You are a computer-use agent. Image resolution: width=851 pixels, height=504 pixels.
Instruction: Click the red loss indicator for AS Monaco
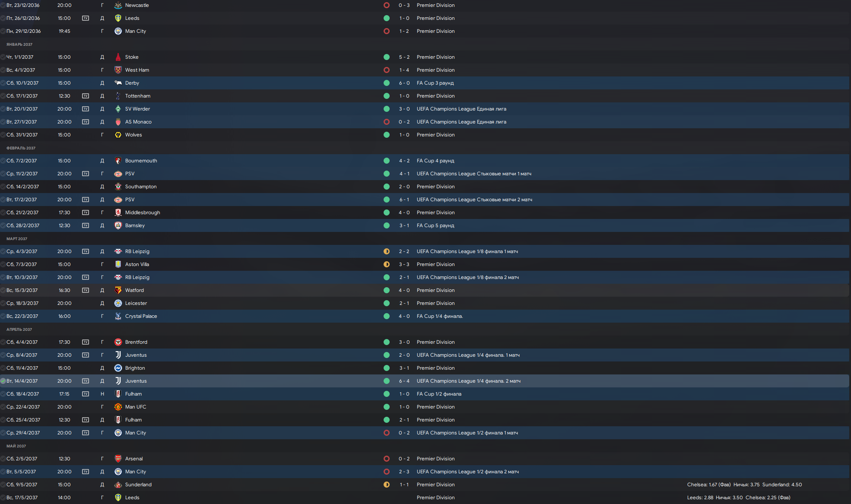387,122
